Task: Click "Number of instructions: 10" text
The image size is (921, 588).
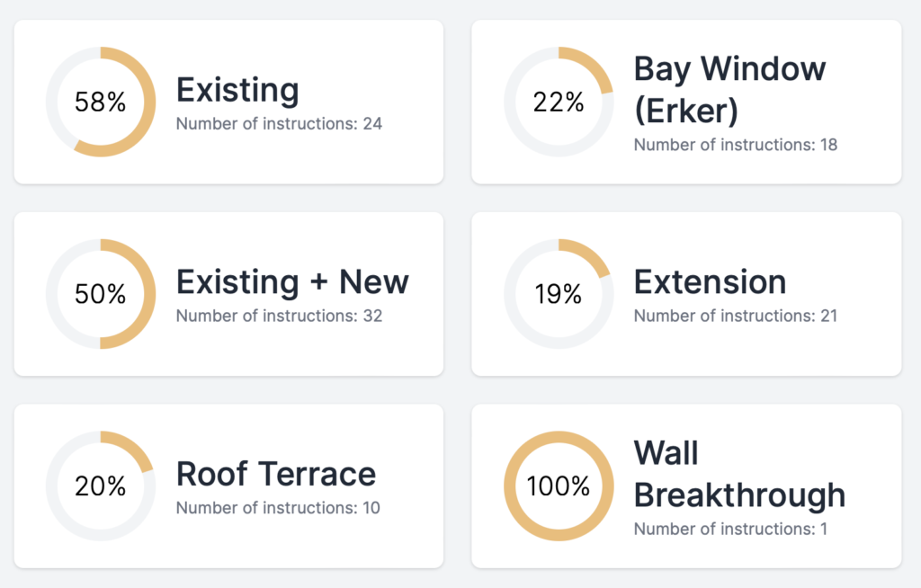Action: point(278,508)
